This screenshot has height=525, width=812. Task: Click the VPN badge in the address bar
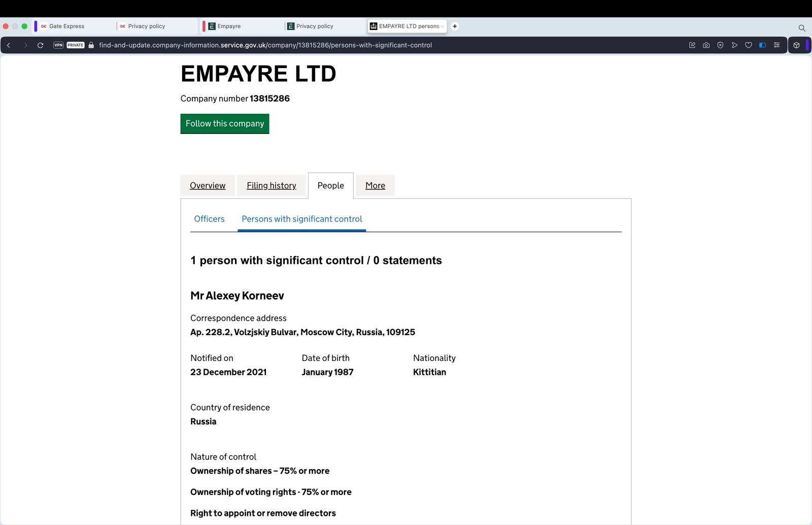click(x=58, y=45)
